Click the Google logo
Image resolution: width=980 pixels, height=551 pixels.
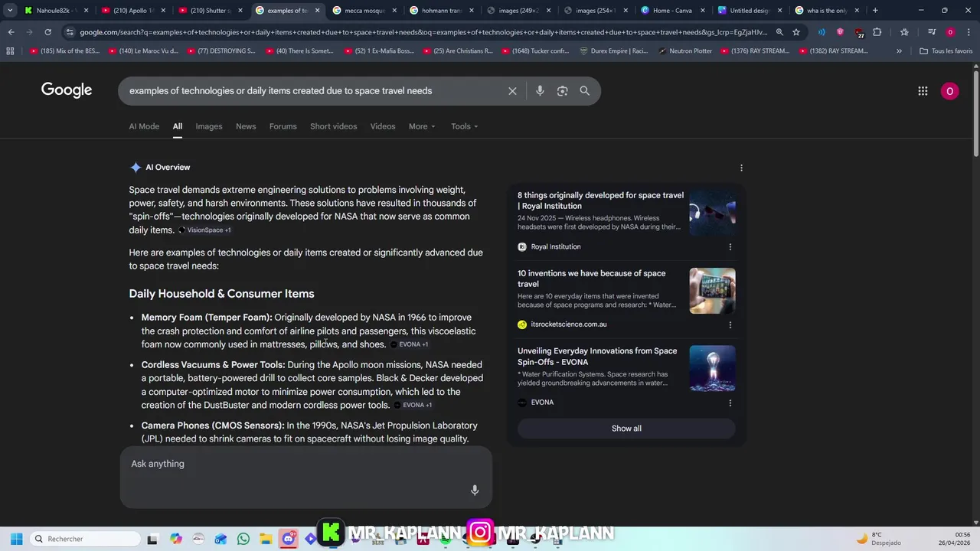tap(67, 90)
